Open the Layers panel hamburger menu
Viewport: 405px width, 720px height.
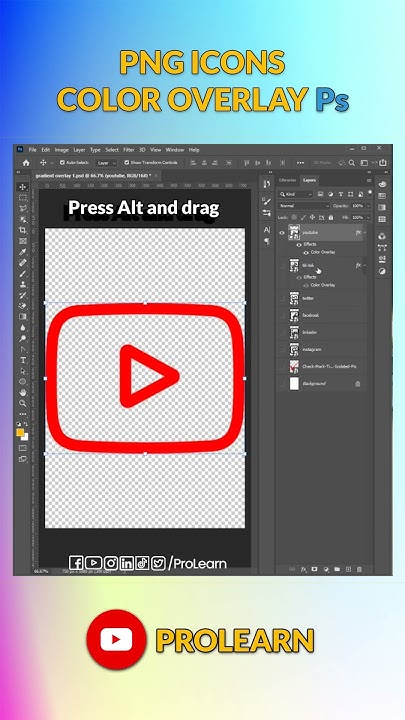point(369,180)
